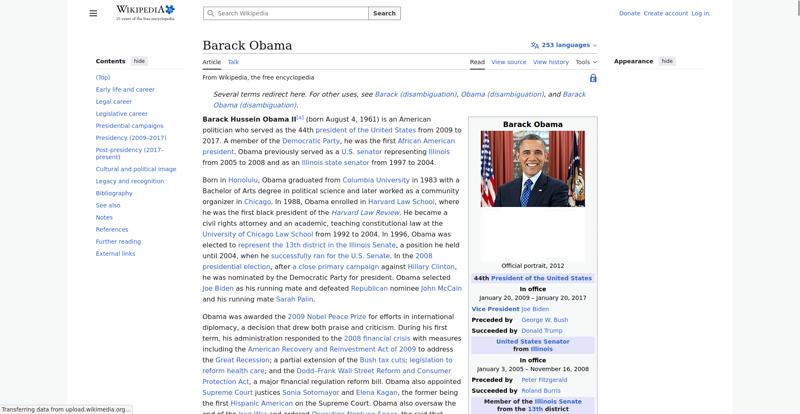Screen dimensions: 800x414
Task: Switch to the Talk tab
Action: (233, 62)
